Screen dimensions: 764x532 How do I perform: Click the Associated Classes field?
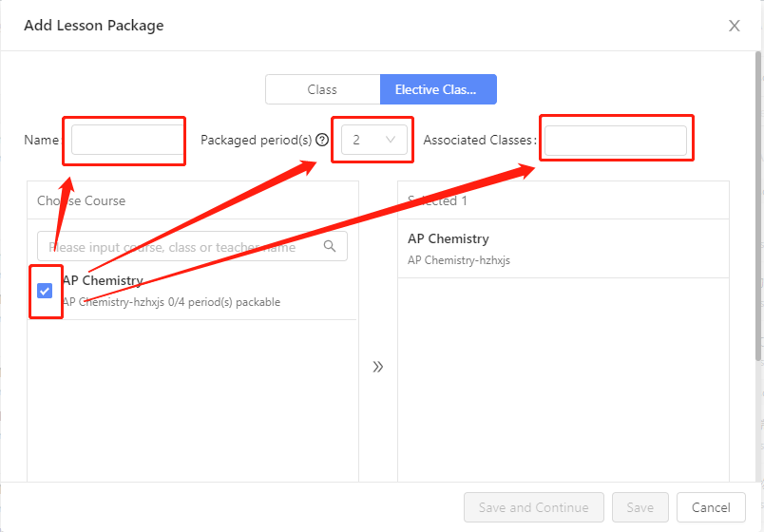click(x=615, y=140)
